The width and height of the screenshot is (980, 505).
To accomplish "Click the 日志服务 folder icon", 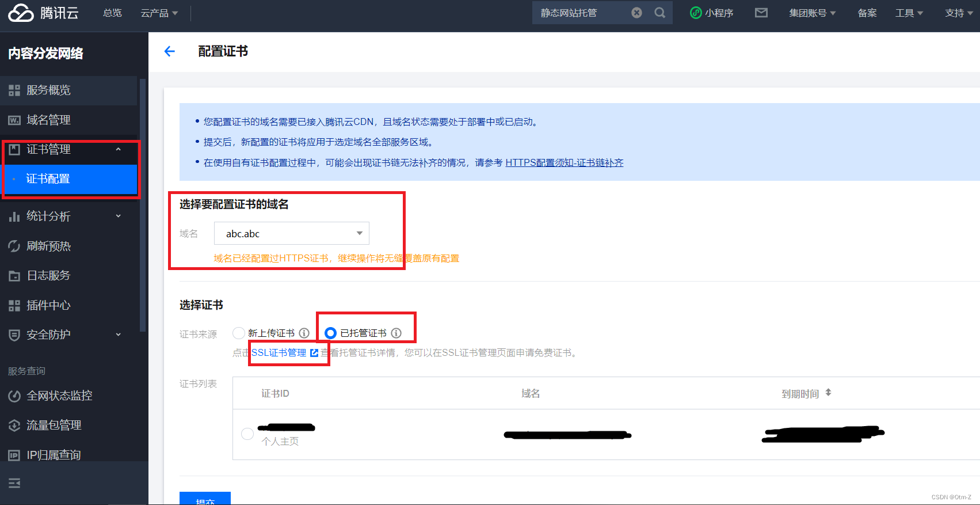I will (14, 276).
